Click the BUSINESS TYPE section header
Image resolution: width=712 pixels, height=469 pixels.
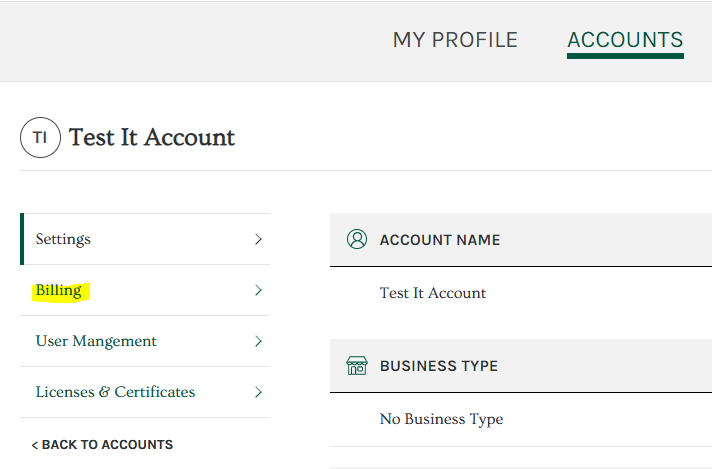(x=521, y=365)
